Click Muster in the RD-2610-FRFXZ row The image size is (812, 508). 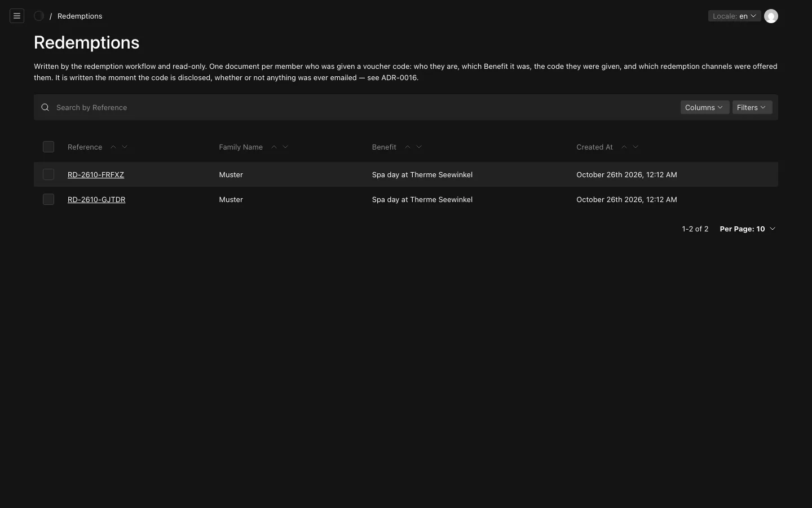[231, 174]
